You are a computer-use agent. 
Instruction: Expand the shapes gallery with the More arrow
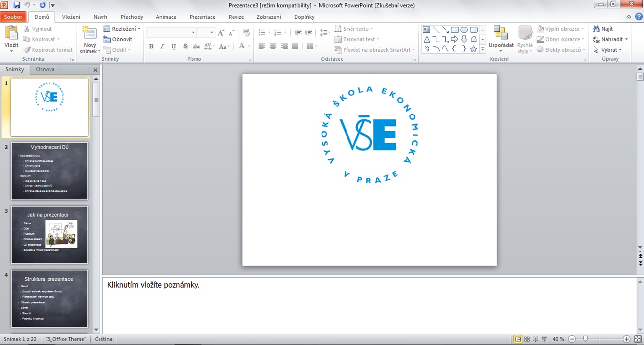483,49
